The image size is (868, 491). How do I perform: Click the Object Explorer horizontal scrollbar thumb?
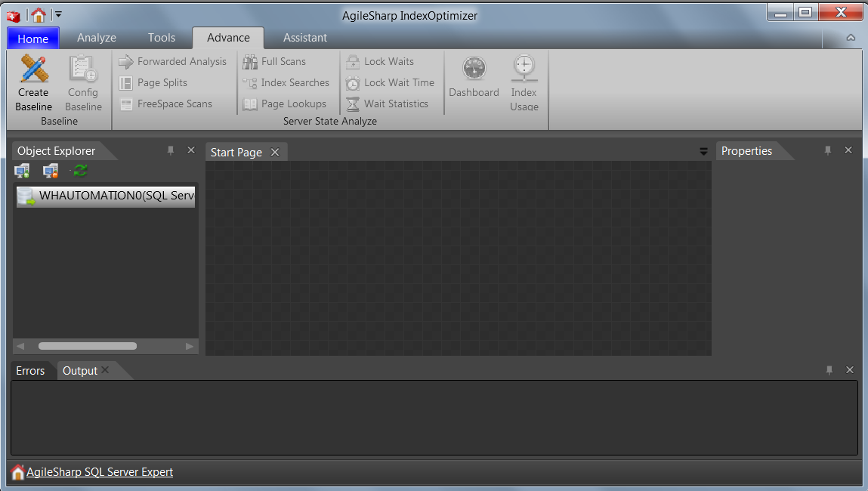88,346
